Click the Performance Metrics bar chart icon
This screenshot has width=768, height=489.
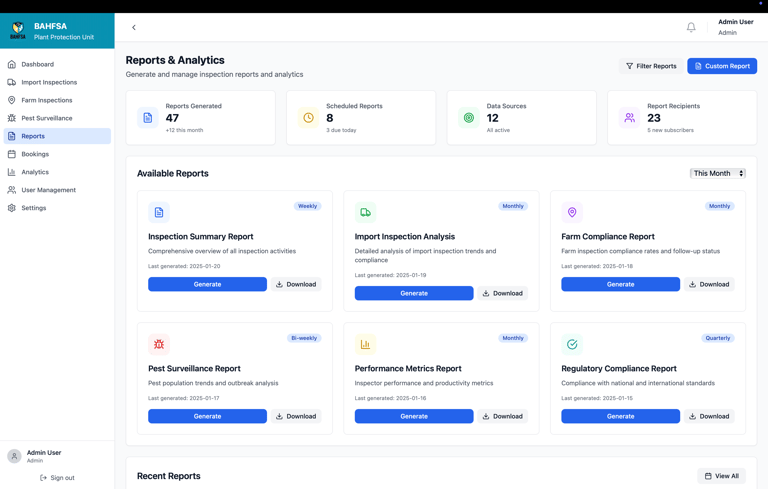[x=365, y=344]
